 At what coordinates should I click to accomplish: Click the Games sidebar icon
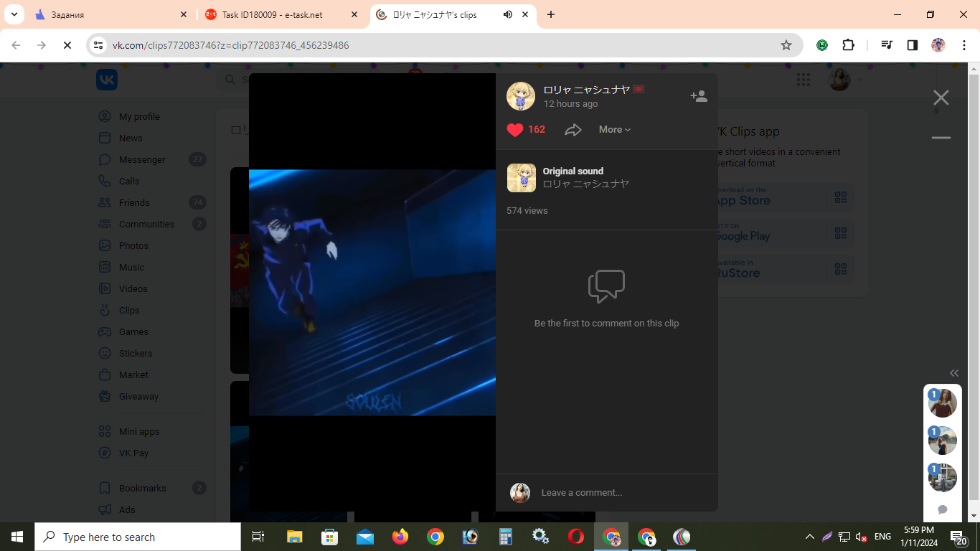pos(105,331)
